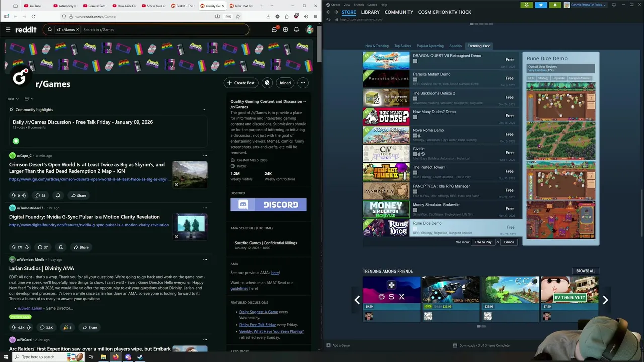This screenshot has height=362, width=644.
Task: Upvote the Nvidia G-Sync Pulsar post
Action: pyautogui.click(x=14, y=247)
